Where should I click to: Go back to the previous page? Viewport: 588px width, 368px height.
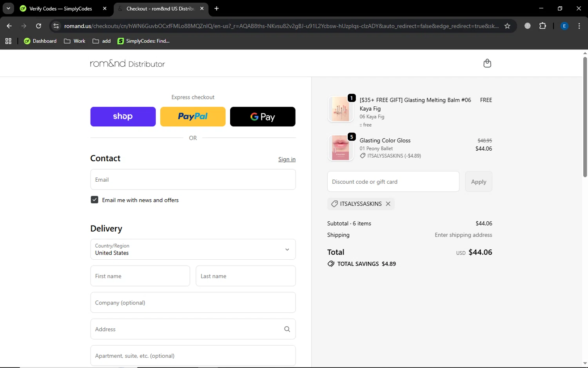[x=9, y=26]
